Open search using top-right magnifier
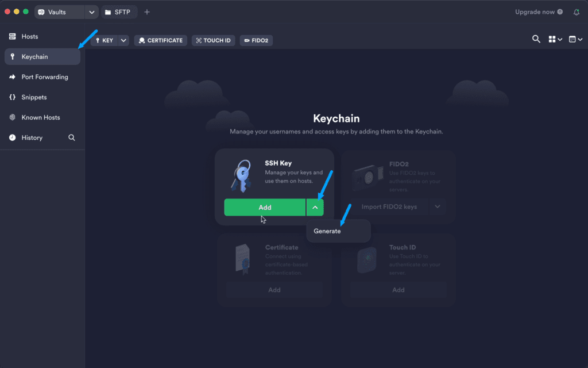The image size is (588, 368). (536, 39)
